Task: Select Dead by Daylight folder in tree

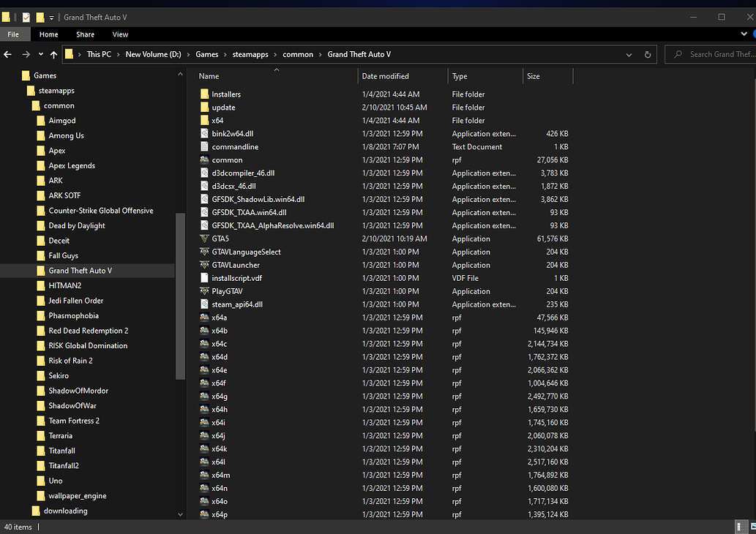Action: coord(77,225)
